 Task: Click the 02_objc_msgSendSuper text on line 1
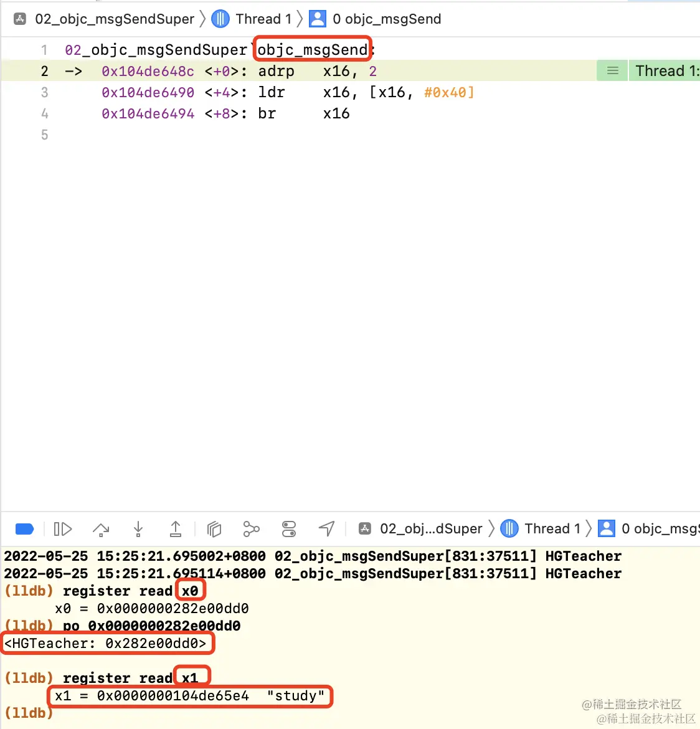156,50
